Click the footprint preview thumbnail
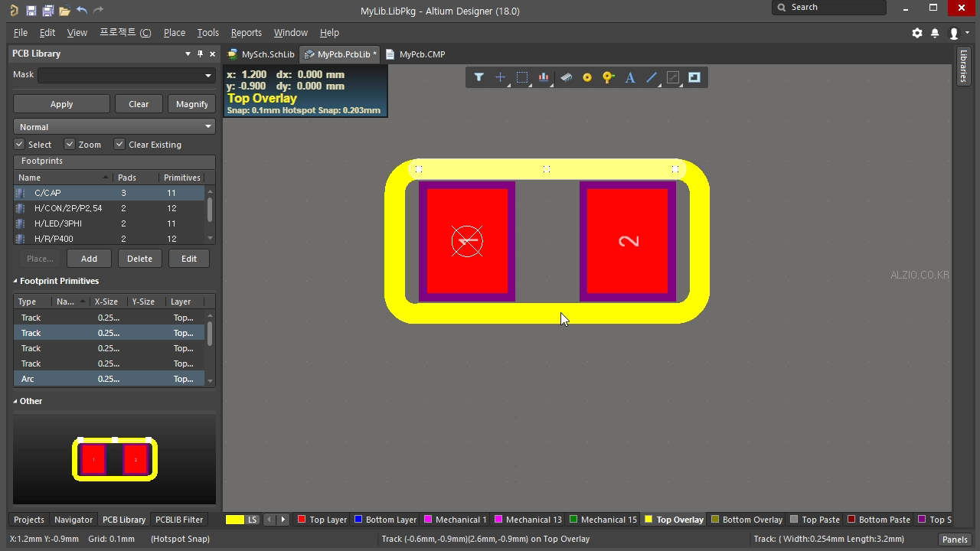This screenshot has height=551, width=980. (115, 459)
